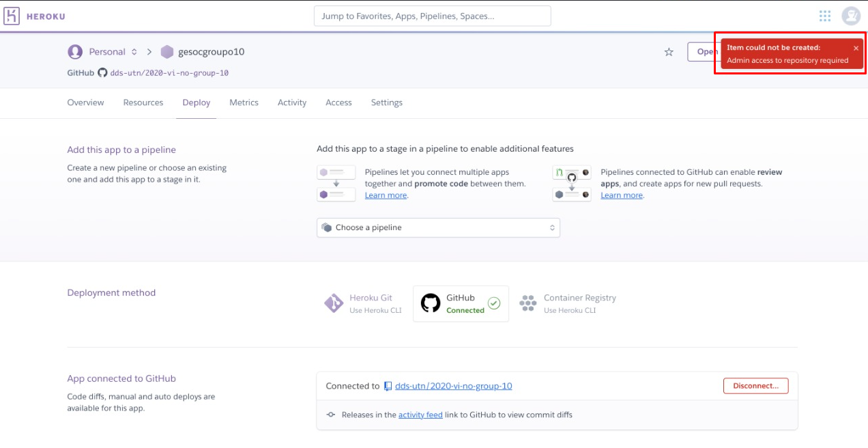Click the dds-utn/2020-vi-no-group-10 text in header
The width and height of the screenshot is (868, 448).
(x=169, y=72)
